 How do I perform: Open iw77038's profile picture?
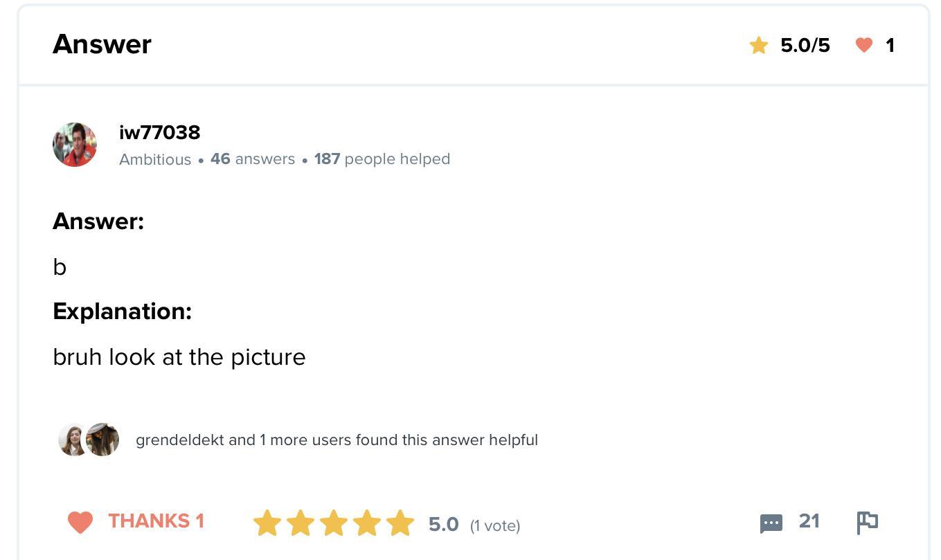click(x=75, y=145)
